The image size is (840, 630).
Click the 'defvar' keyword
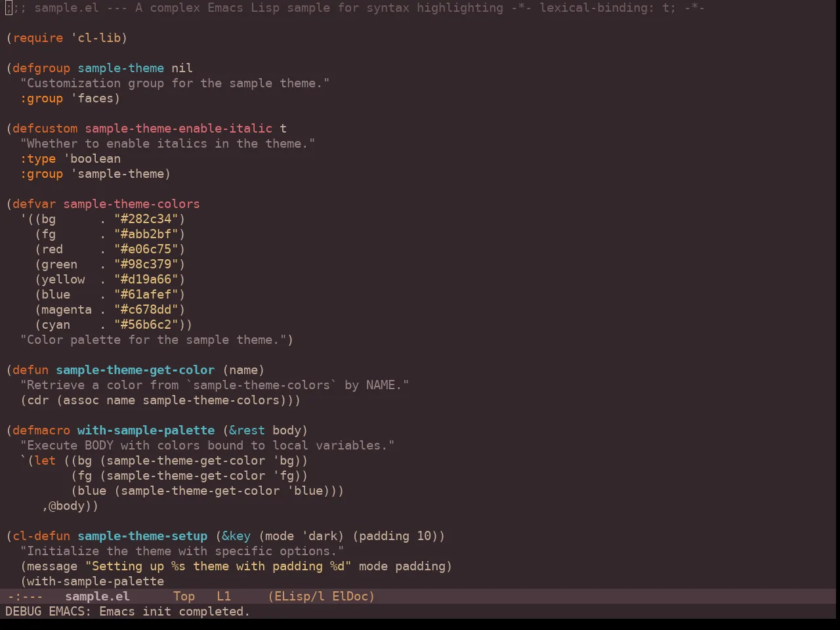(34, 204)
